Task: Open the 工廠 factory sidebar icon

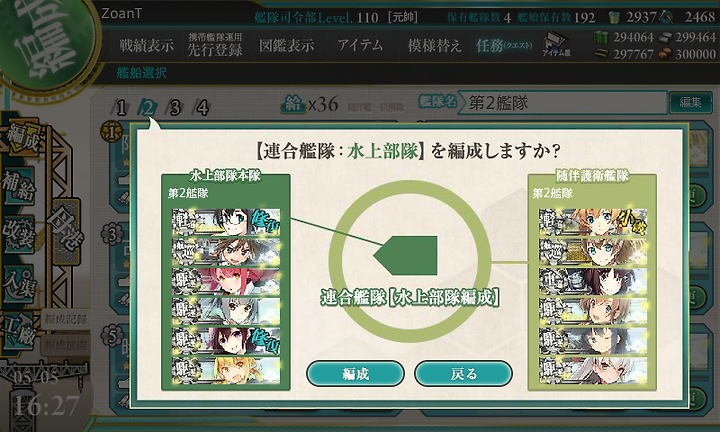Action: (19, 331)
